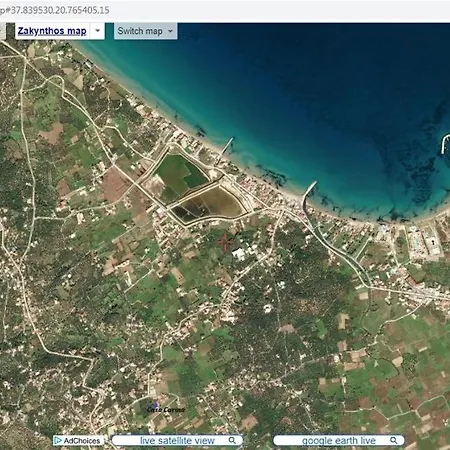The height and width of the screenshot is (450, 450).
Task: Click the long pier in the bay's center
Action: [308, 196]
